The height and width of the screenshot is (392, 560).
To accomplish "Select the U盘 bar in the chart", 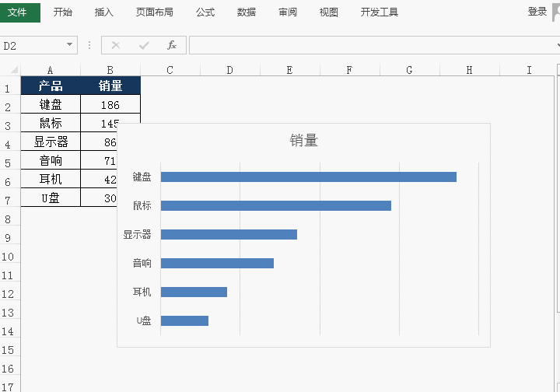I will click(184, 320).
